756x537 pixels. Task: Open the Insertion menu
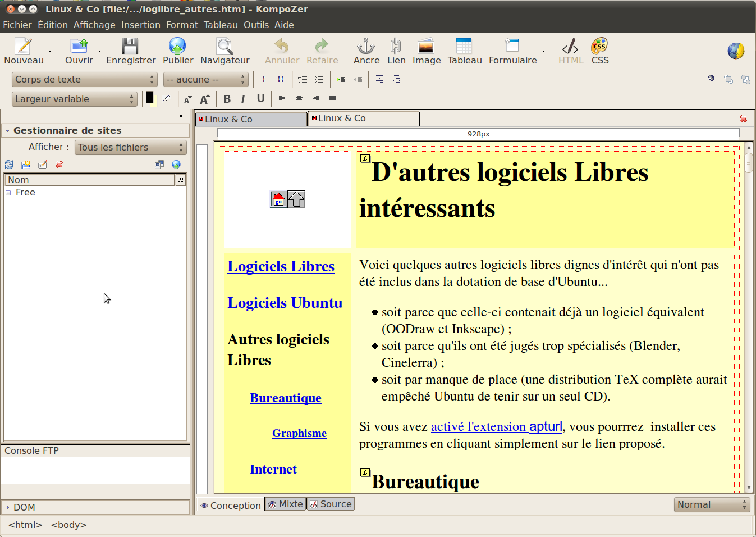140,25
